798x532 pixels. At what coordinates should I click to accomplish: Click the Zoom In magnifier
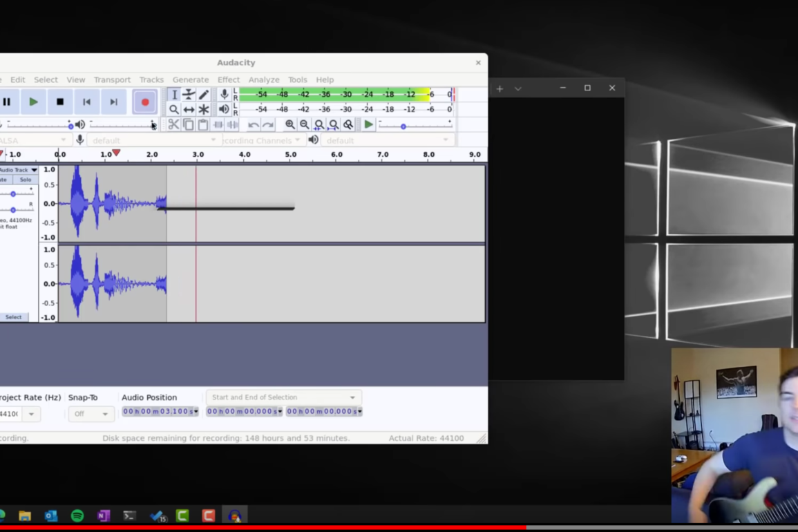[x=290, y=125]
